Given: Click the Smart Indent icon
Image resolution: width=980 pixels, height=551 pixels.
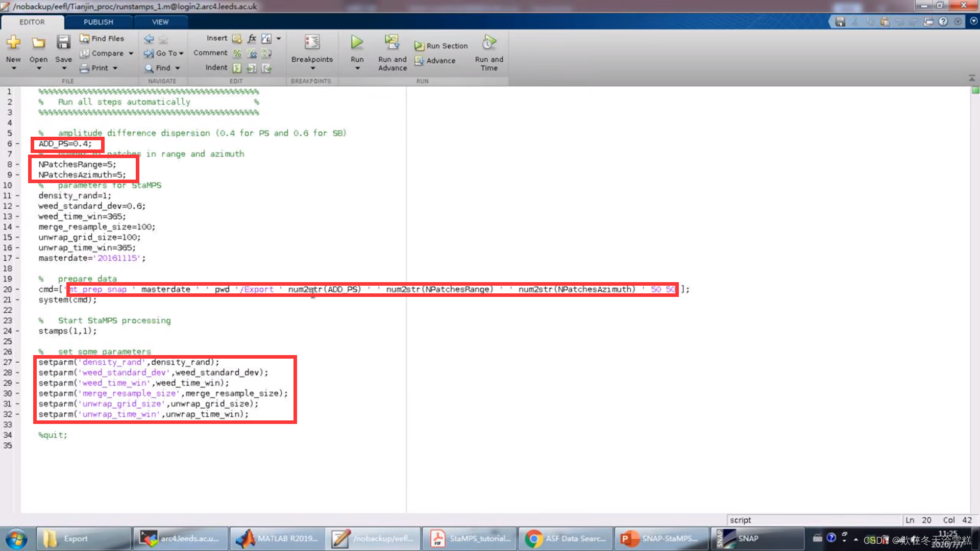Looking at the screenshot, I should click(x=237, y=68).
